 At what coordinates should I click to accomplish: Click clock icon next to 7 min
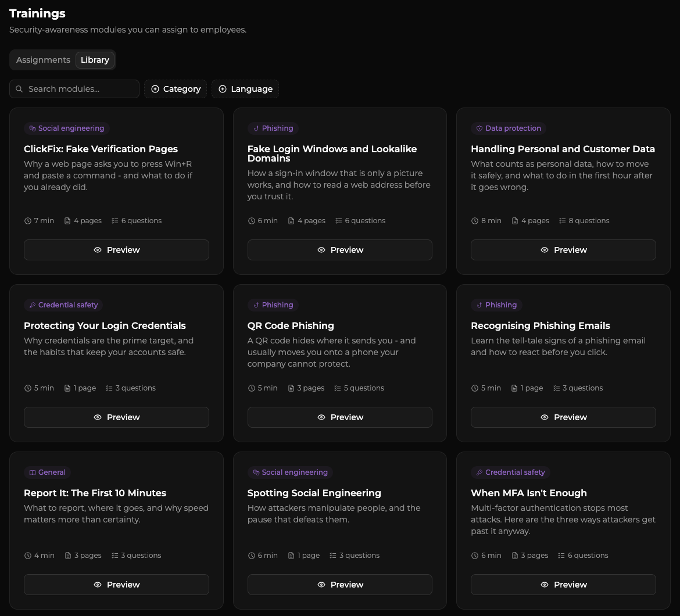pyautogui.click(x=28, y=221)
